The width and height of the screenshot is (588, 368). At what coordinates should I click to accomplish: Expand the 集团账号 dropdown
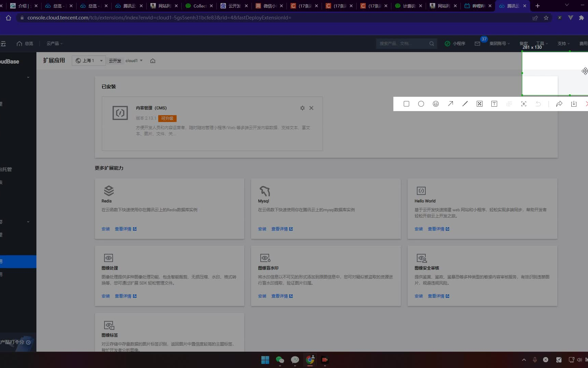point(500,44)
